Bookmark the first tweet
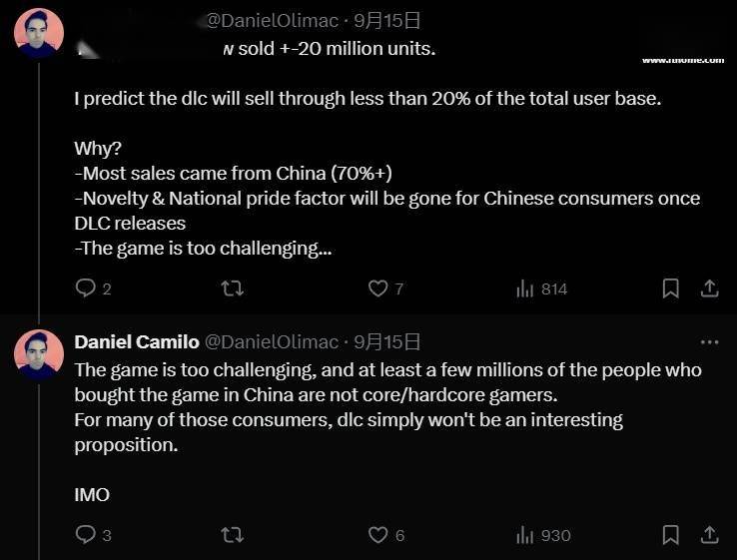The width and height of the screenshot is (737, 560). (x=671, y=288)
